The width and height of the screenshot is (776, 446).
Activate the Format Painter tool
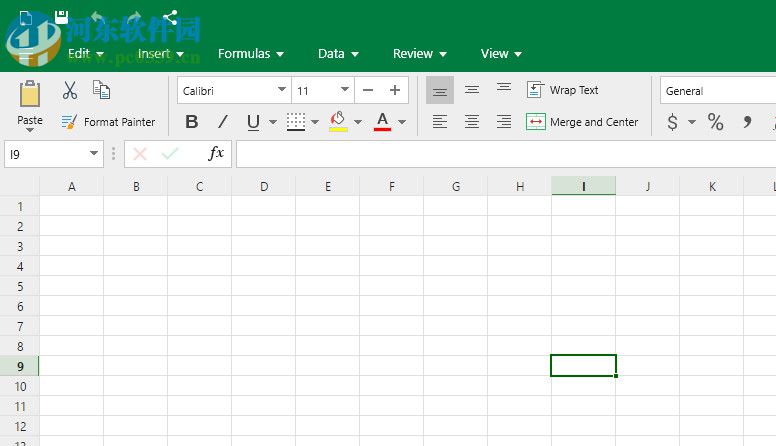[108, 122]
